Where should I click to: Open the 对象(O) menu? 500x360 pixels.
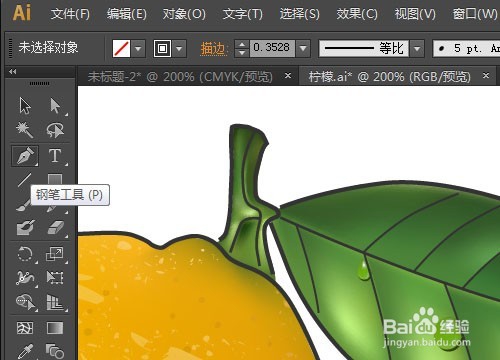point(184,14)
